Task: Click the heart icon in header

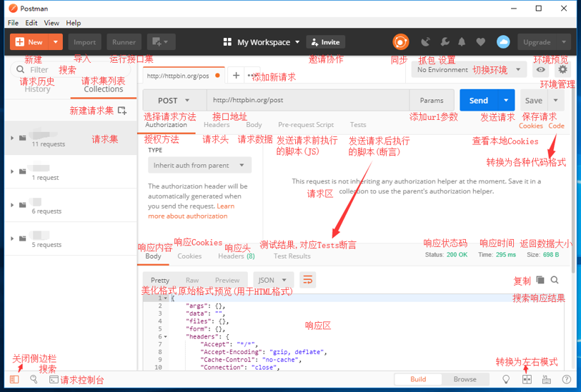Action: [480, 42]
